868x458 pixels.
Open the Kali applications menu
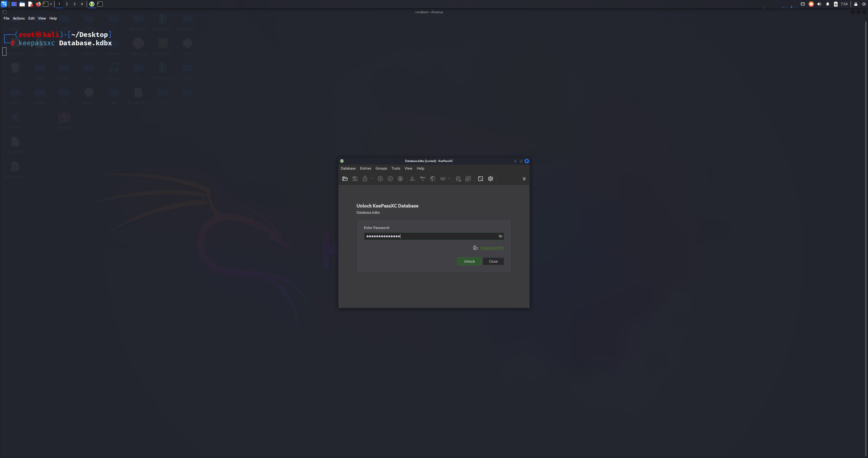point(4,4)
